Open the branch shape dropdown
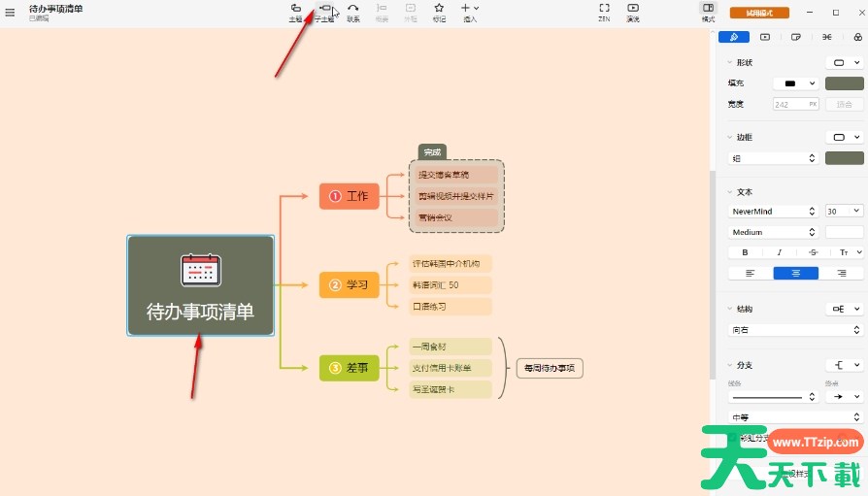Viewport: 868px width, 496px height. 844,365
